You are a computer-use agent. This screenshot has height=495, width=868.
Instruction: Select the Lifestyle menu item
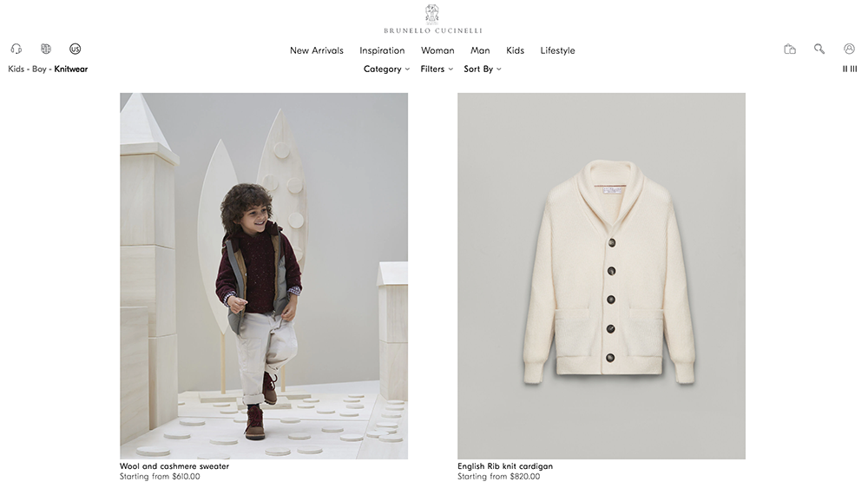[x=557, y=50]
